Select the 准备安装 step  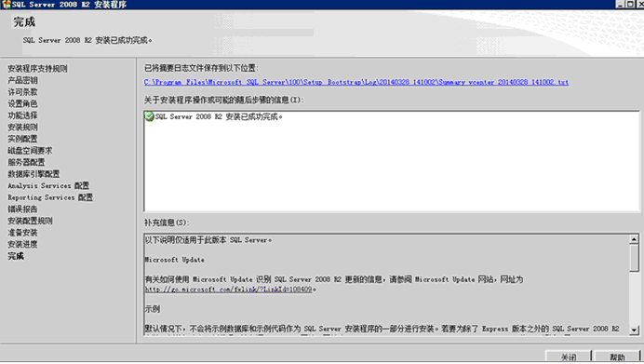click(x=22, y=233)
